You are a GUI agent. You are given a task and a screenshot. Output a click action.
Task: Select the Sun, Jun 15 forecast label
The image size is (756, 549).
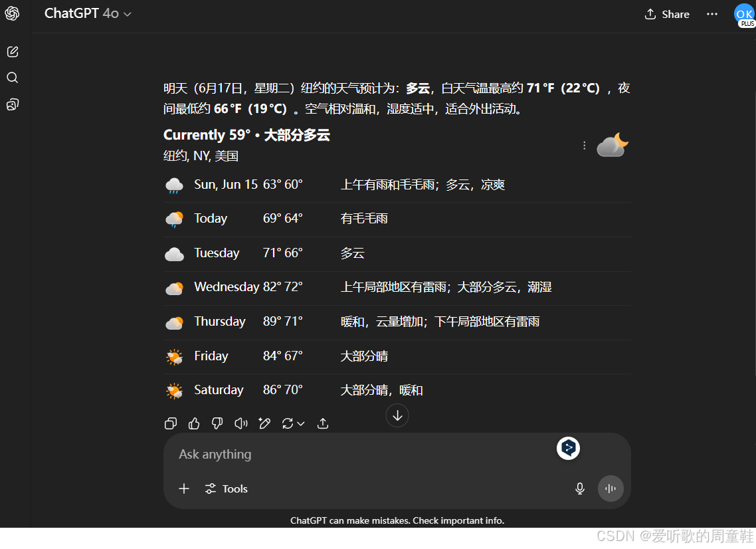tap(226, 184)
